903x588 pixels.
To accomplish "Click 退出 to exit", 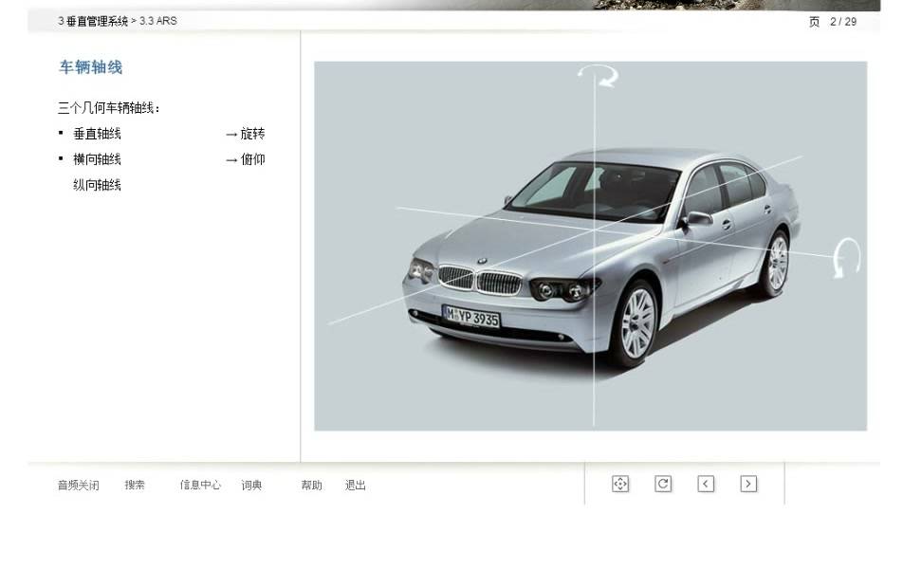I will 356,485.
